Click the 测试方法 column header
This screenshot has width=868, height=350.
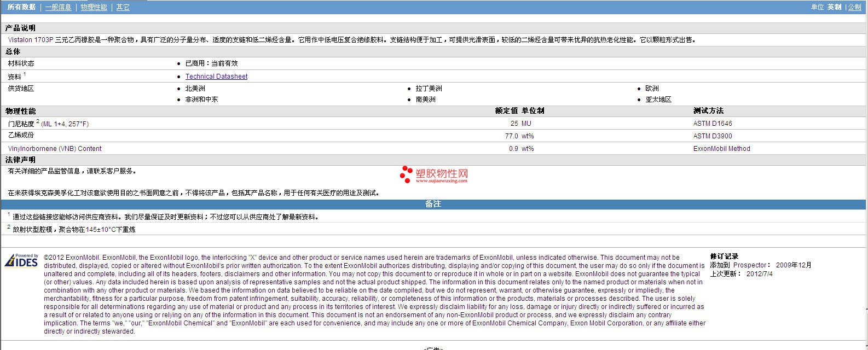click(x=708, y=111)
